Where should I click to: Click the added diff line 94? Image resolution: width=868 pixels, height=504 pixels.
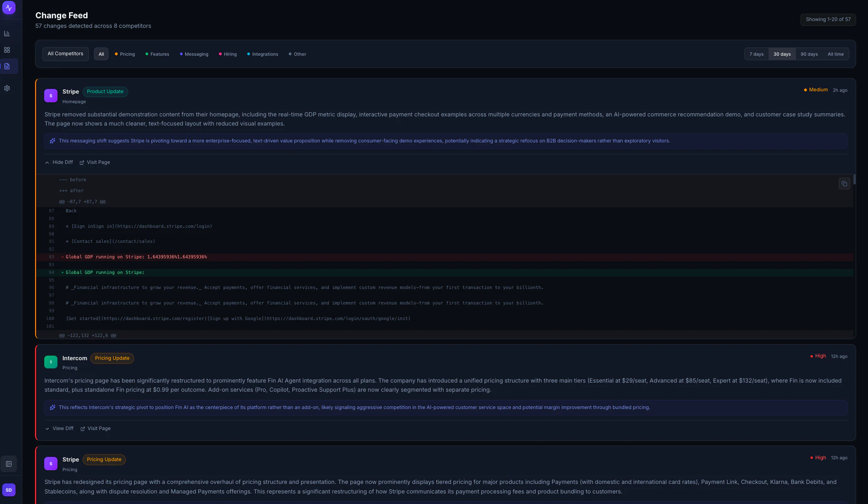[444, 273]
